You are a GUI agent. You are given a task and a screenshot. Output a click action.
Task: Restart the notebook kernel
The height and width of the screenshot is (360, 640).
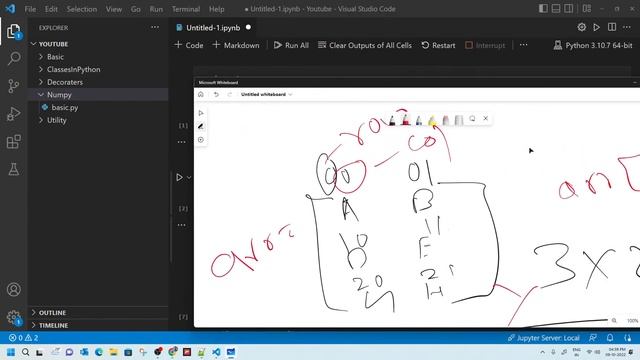coord(438,45)
